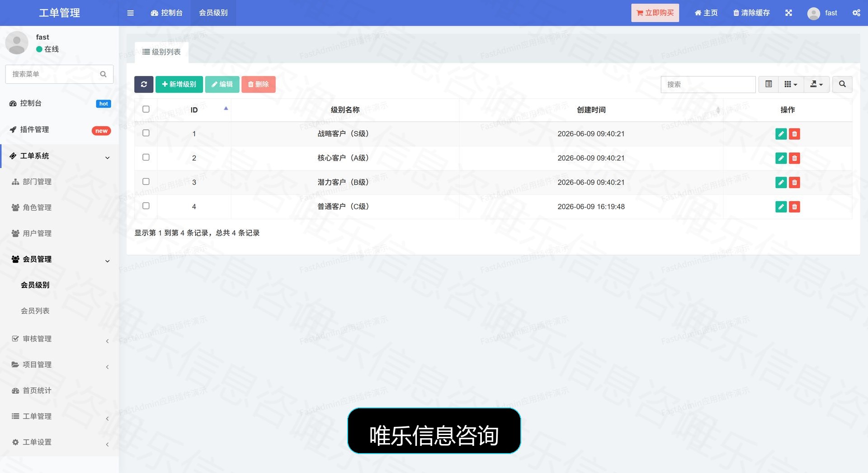Edit the 核心客户 (A级) row
868x473 pixels.
781,158
